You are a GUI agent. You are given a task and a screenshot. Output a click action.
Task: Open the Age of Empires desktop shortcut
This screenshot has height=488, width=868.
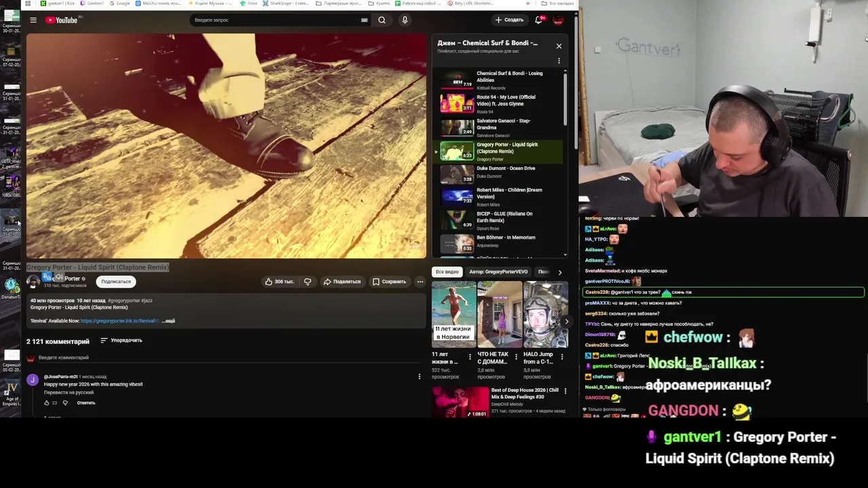tap(12, 393)
